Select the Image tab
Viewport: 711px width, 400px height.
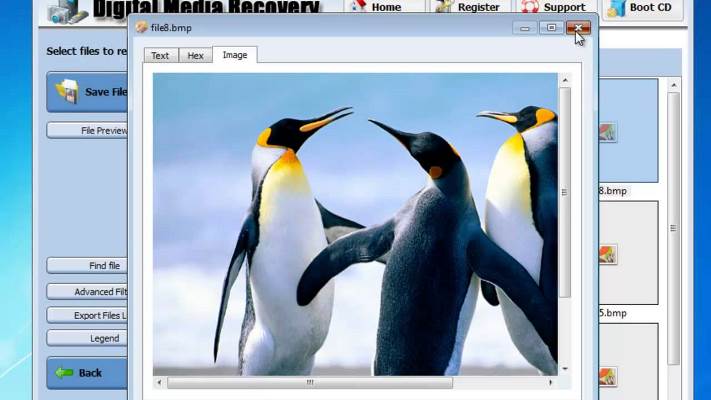tap(235, 55)
